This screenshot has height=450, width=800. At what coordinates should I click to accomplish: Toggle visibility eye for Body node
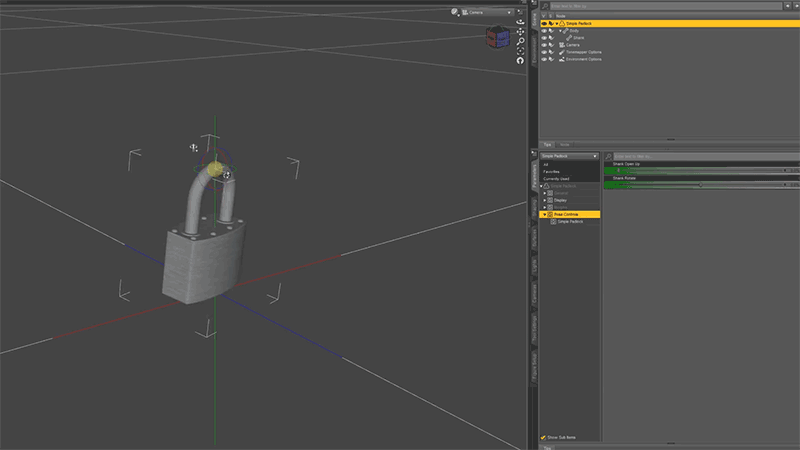[544, 31]
